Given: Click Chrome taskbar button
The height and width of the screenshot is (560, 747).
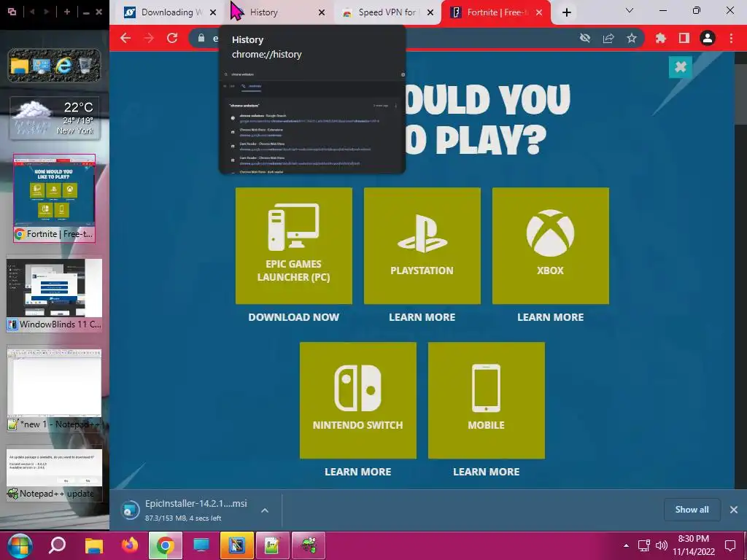Looking at the screenshot, I should click(166, 545).
